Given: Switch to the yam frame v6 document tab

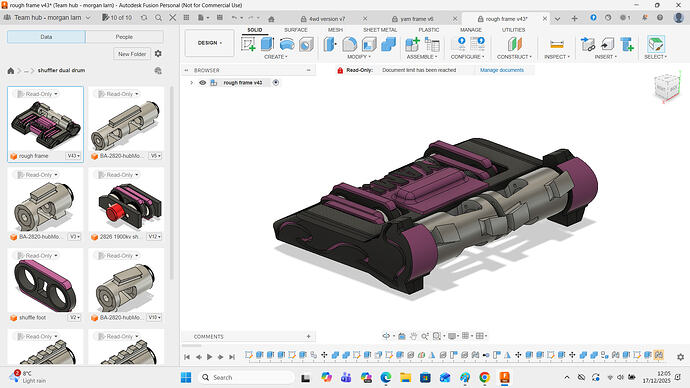Looking at the screenshot, I should tap(417, 19).
